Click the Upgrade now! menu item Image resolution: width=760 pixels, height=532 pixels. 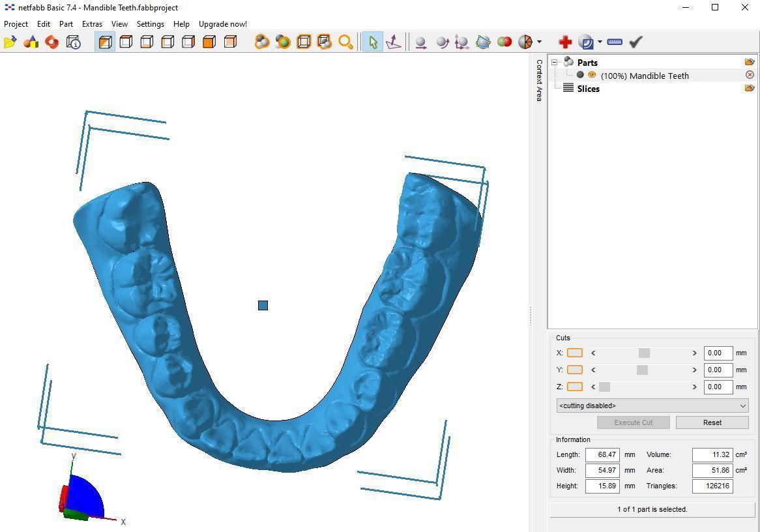[223, 23]
